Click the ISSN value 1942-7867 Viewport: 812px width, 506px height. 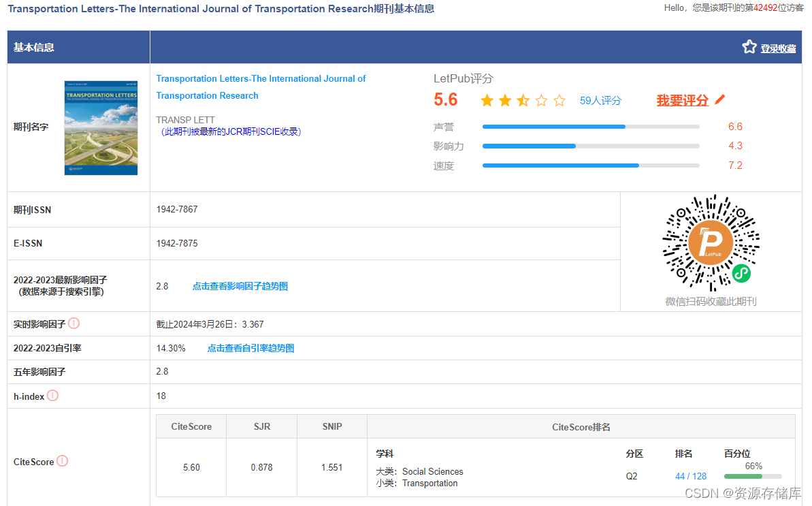(176, 209)
